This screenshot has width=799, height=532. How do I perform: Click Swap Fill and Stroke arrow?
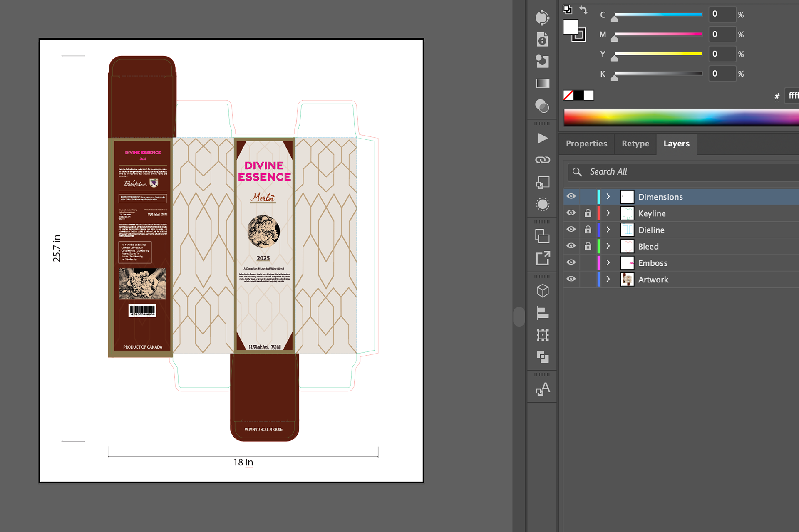(584, 10)
